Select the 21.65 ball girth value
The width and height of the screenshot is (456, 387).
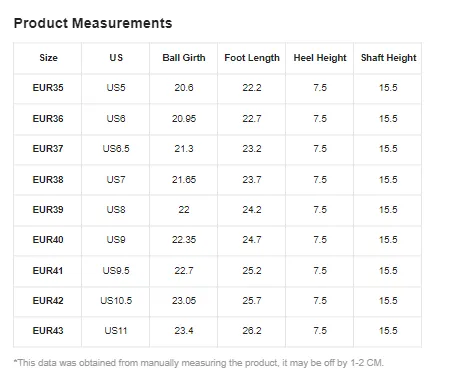(x=184, y=180)
